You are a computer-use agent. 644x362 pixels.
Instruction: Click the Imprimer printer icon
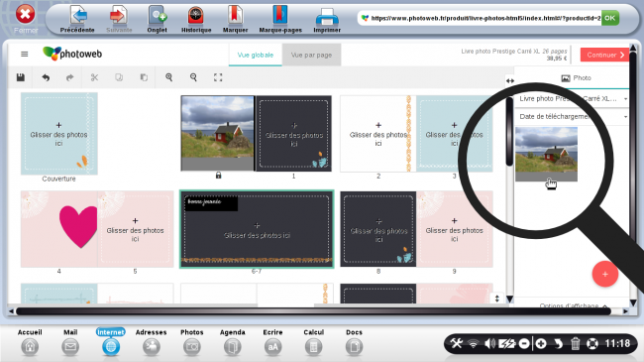coord(327,19)
